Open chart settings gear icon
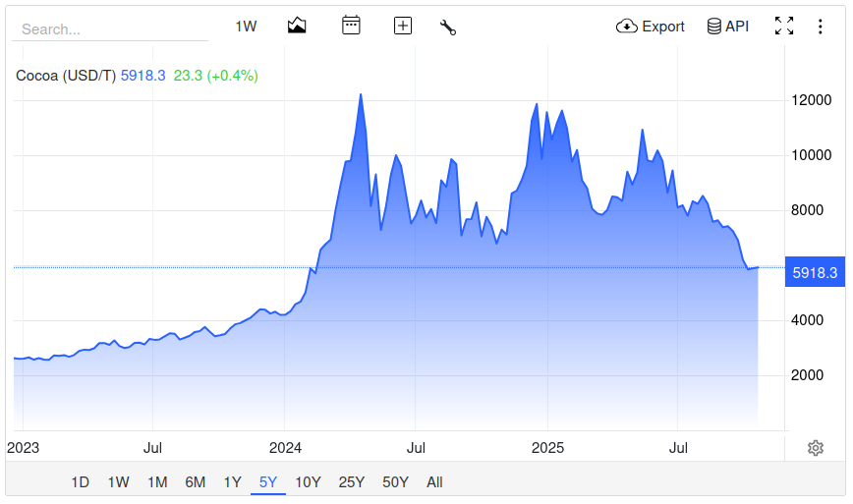 click(x=815, y=448)
